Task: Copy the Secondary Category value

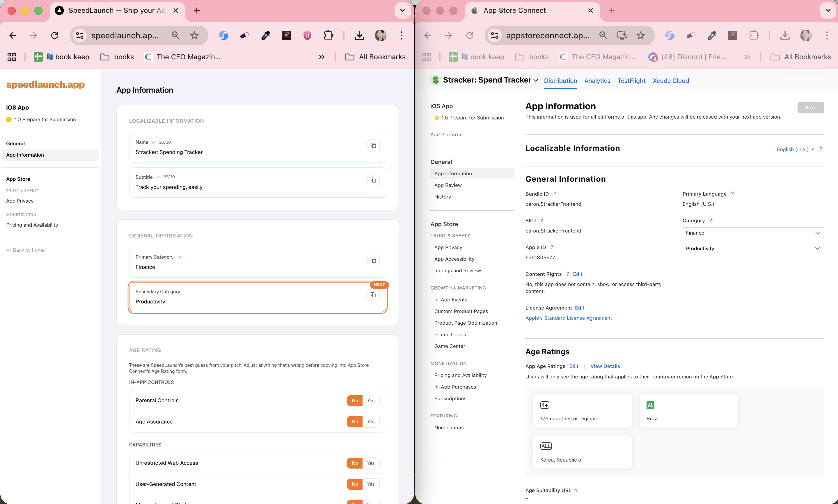Action: [373, 295]
